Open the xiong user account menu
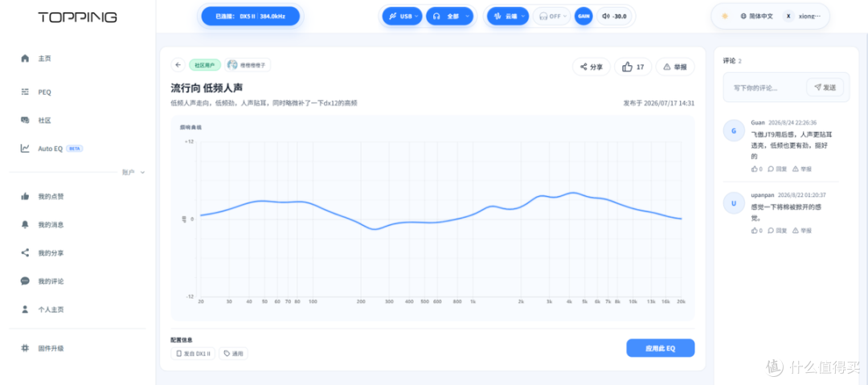 pyautogui.click(x=802, y=17)
